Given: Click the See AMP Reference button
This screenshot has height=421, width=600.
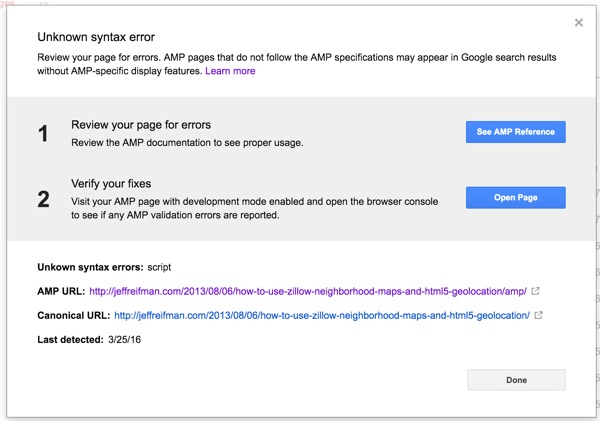Looking at the screenshot, I should coord(515,132).
